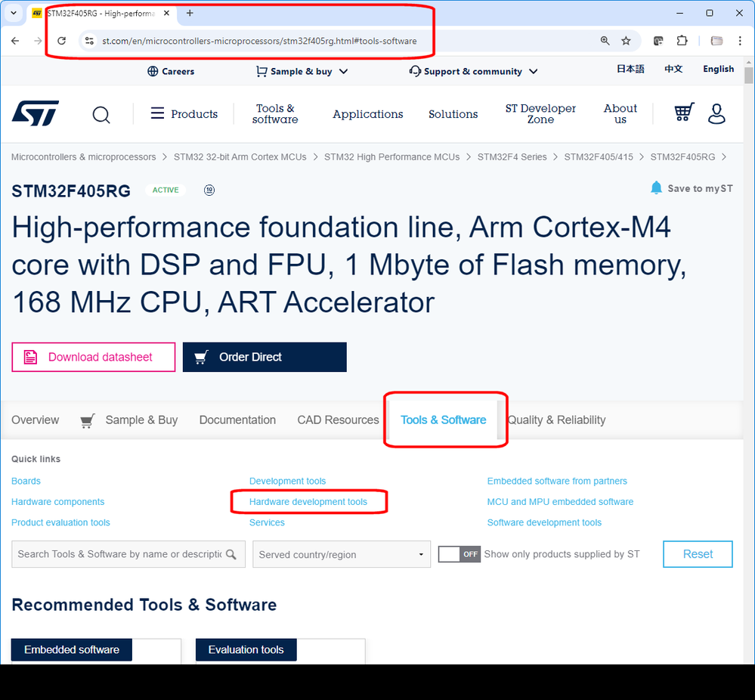Click the Order Direct button
Image resolution: width=755 pixels, height=700 pixels.
[265, 357]
